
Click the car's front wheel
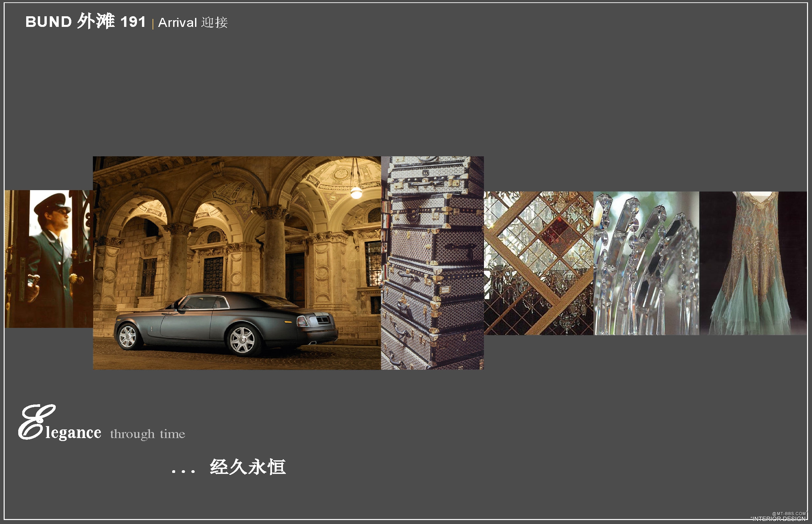(128, 336)
